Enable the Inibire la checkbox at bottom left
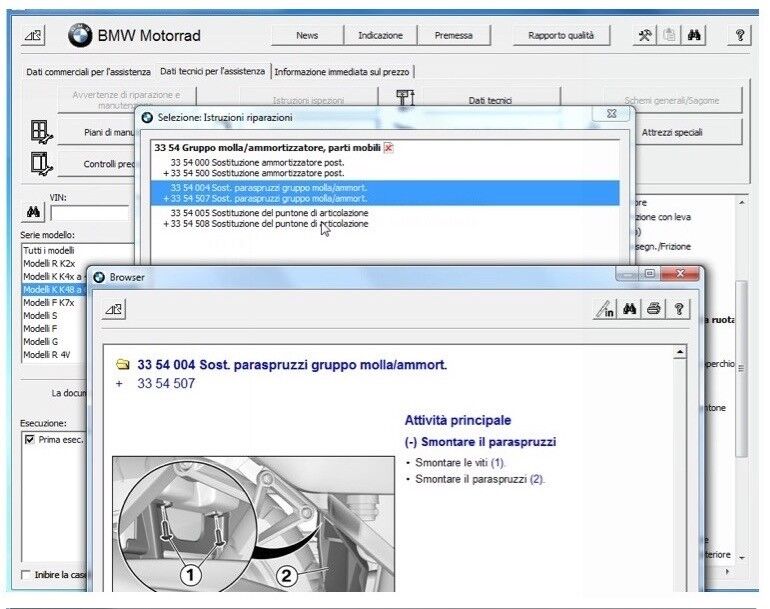This screenshot has width=770, height=609. pos(26,574)
